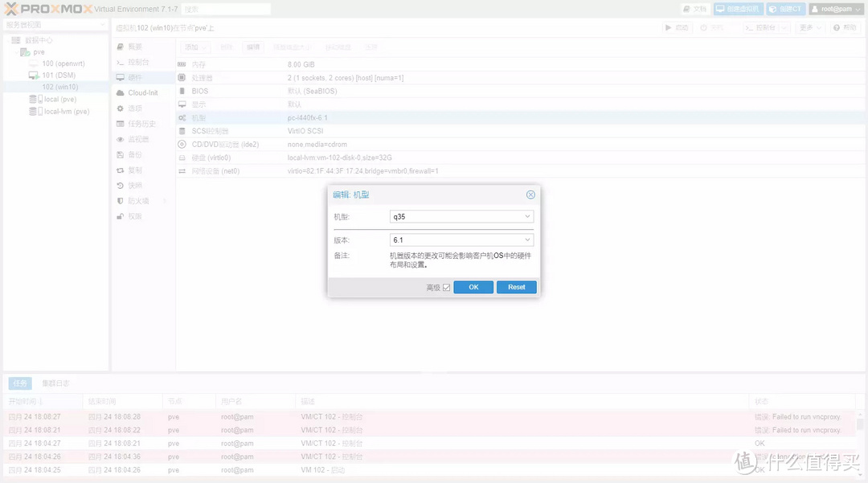Screen dimensions: 868x483
Task: Toggle the 高级 checkbox in the dialog
Action: coord(446,288)
